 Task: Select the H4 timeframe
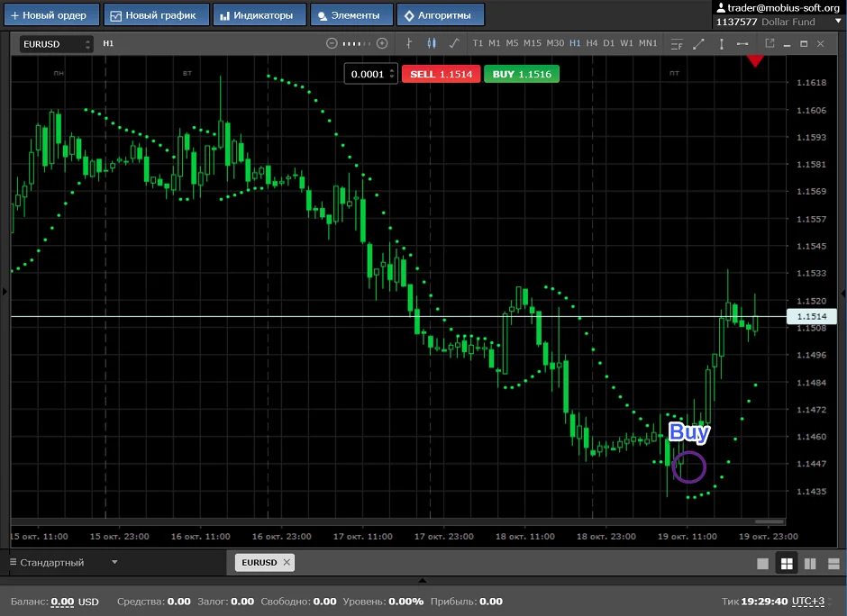pyautogui.click(x=591, y=43)
